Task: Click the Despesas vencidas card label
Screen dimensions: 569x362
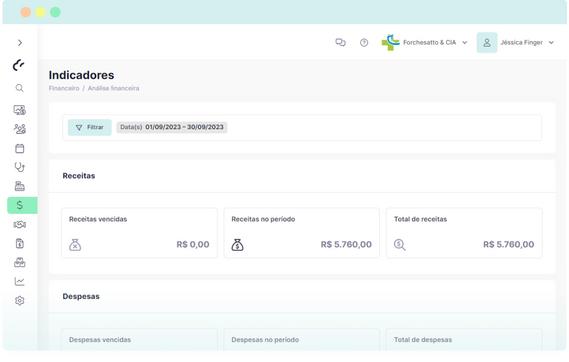Action: click(x=100, y=340)
